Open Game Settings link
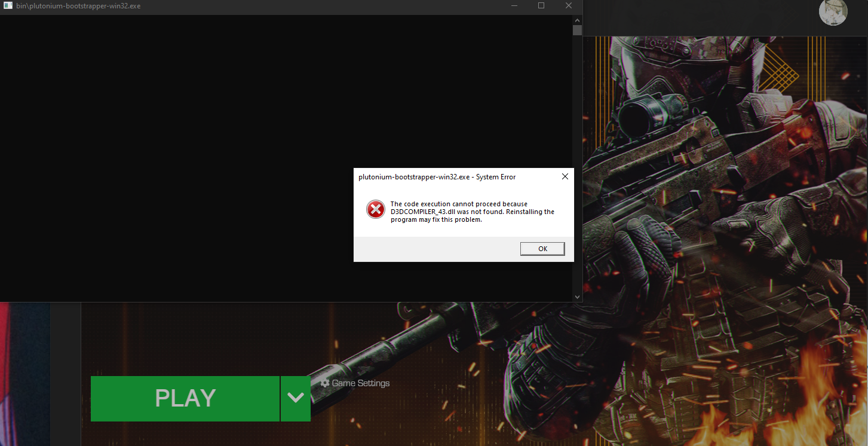Viewport: 868px width, 446px height. [360, 383]
